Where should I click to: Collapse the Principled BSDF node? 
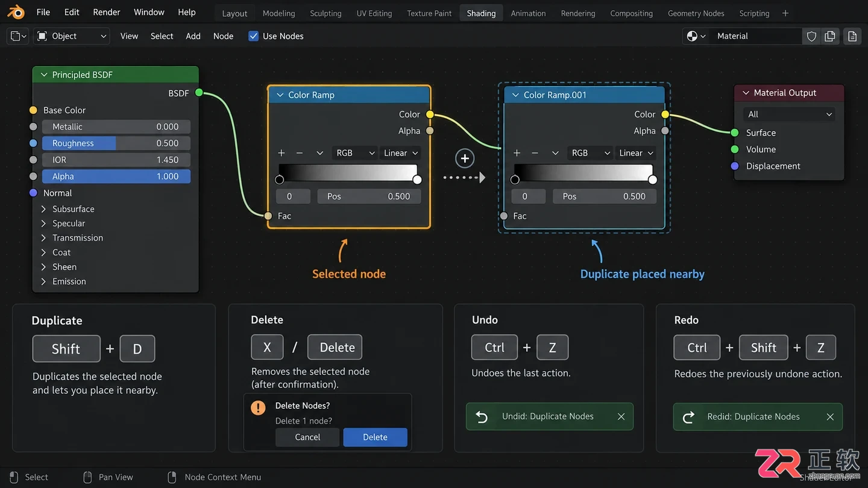point(43,75)
